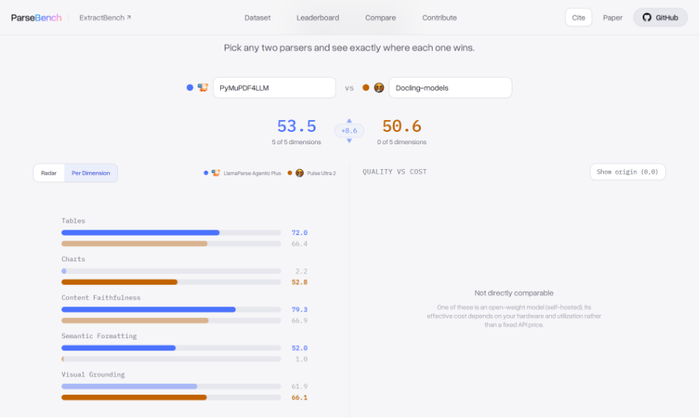Image resolution: width=700 pixels, height=418 pixels.
Task: Open the PyMuPDF4LLM parser selector
Action: [x=274, y=88]
